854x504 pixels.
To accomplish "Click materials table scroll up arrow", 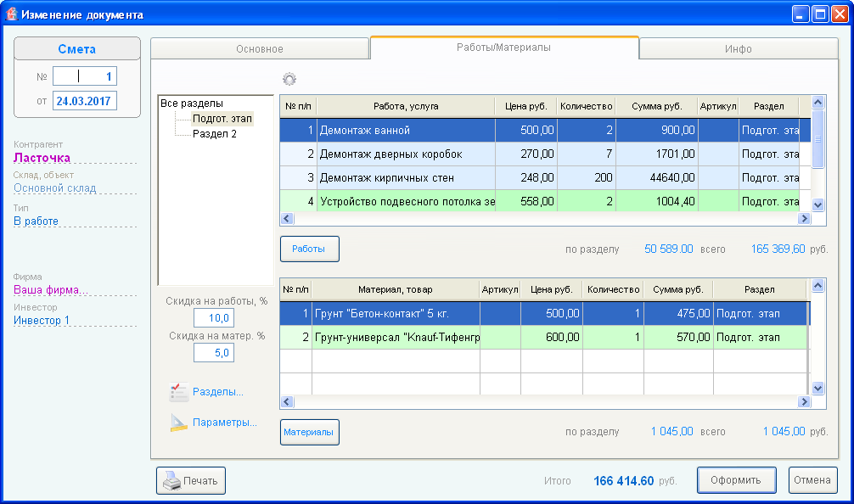I will coord(818,285).
